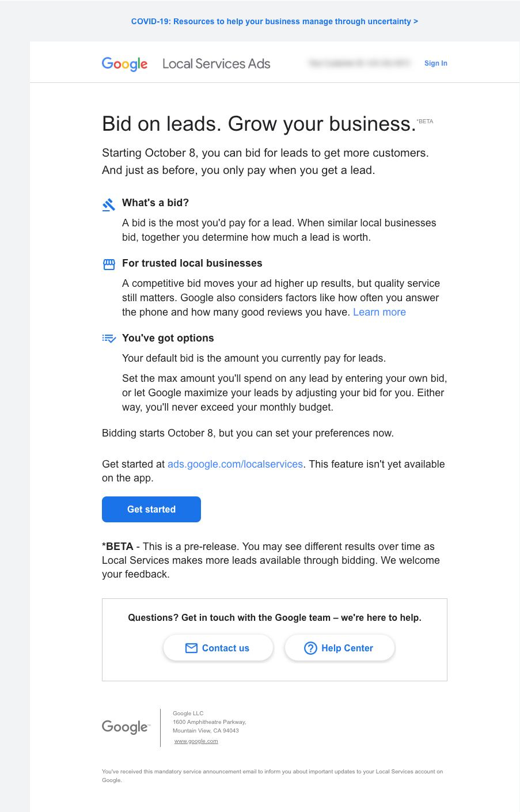
Task: Click the Sign In link
Action: (x=435, y=63)
